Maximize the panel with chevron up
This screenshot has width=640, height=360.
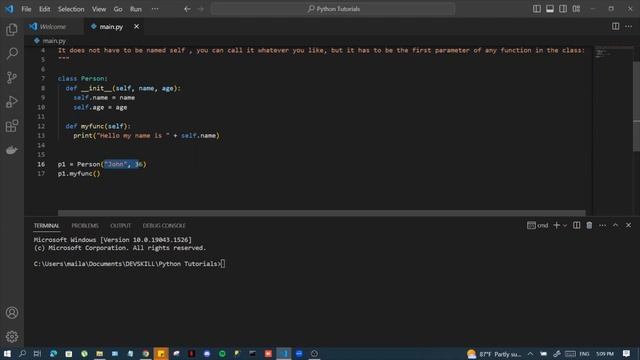point(615,225)
